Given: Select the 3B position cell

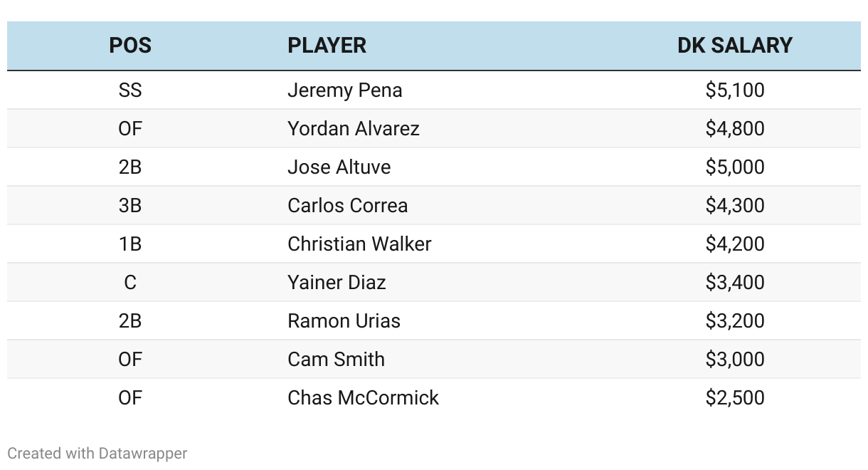Looking at the screenshot, I should [130, 206].
